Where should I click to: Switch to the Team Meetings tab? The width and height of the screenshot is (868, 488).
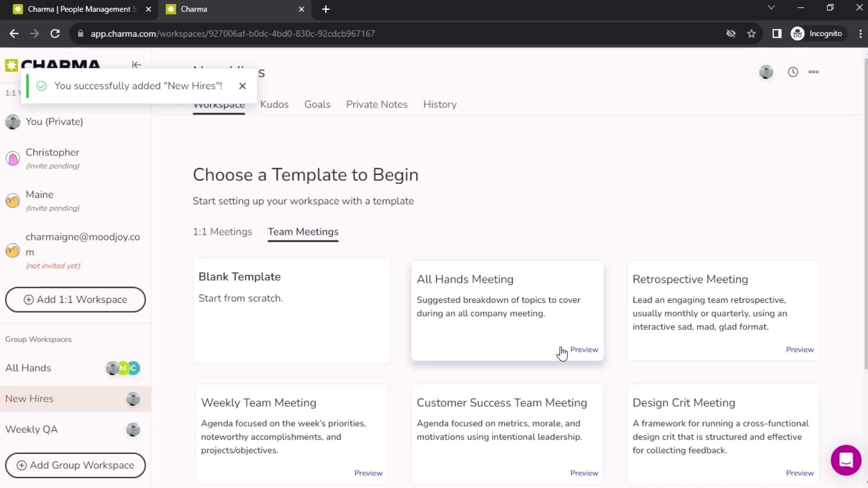click(303, 232)
